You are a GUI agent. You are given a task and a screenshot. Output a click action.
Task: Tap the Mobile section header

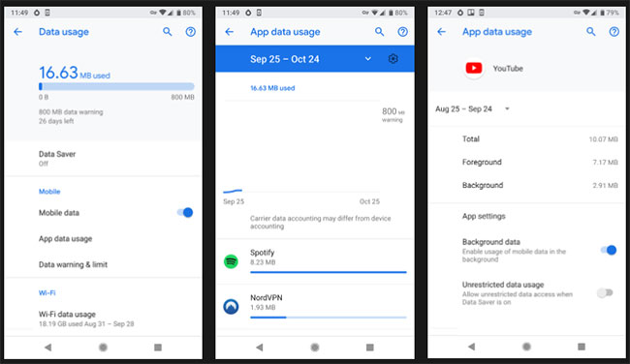point(49,192)
